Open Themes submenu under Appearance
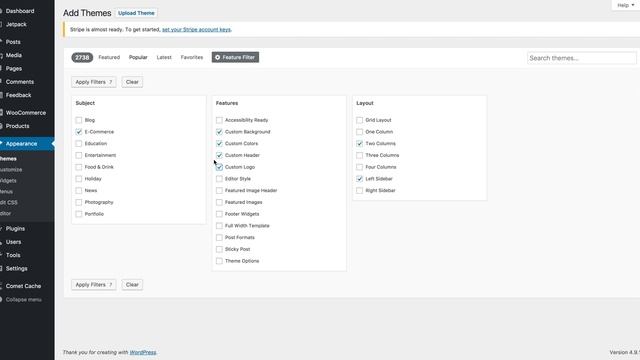This screenshot has width=640, height=360. (x=8, y=159)
